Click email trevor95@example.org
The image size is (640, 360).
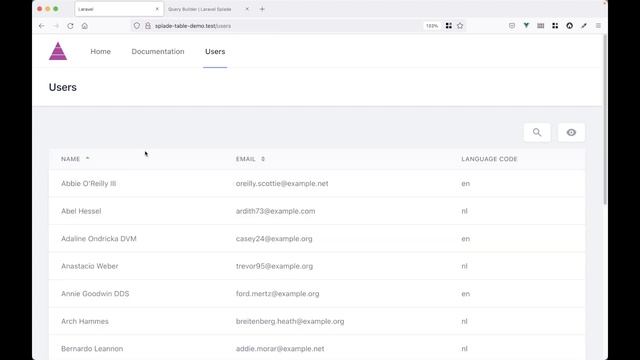(x=274, y=266)
